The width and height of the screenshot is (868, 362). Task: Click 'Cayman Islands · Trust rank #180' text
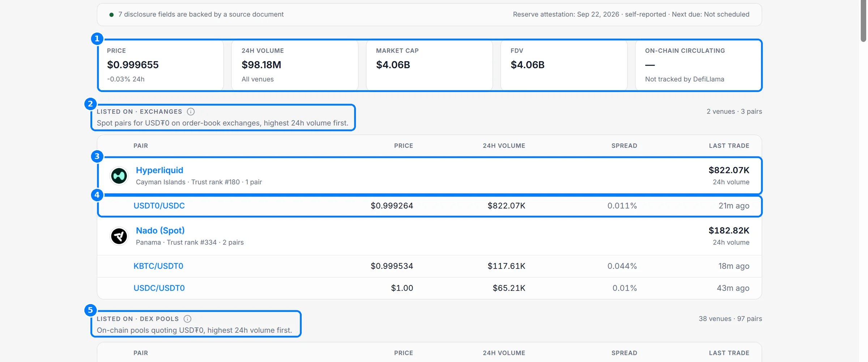(188, 182)
